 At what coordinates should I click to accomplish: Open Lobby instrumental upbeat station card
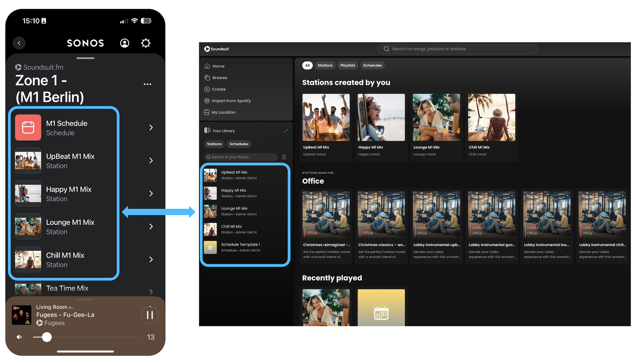[x=436, y=226]
